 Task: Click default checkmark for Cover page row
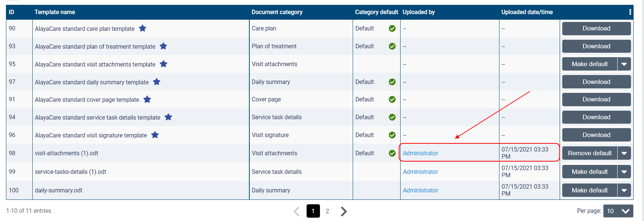click(x=392, y=99)
